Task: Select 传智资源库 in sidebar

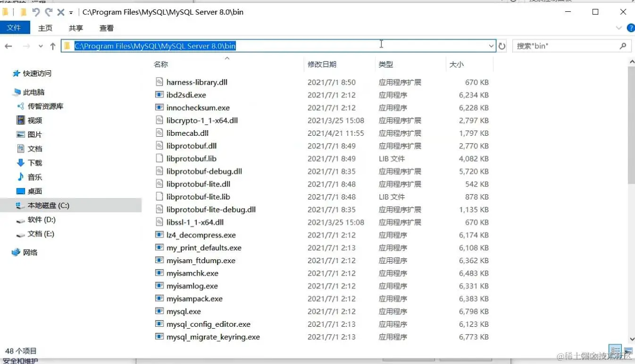Action: tap(45, 107)
